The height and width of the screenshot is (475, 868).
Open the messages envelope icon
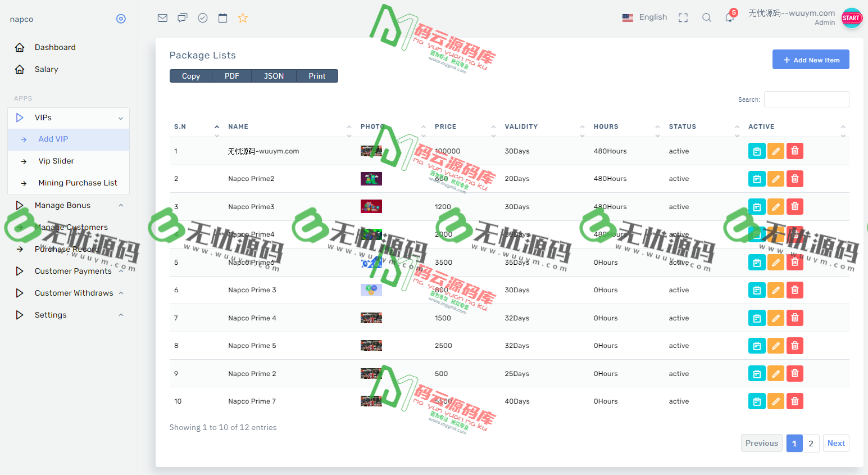pos(162,17)
